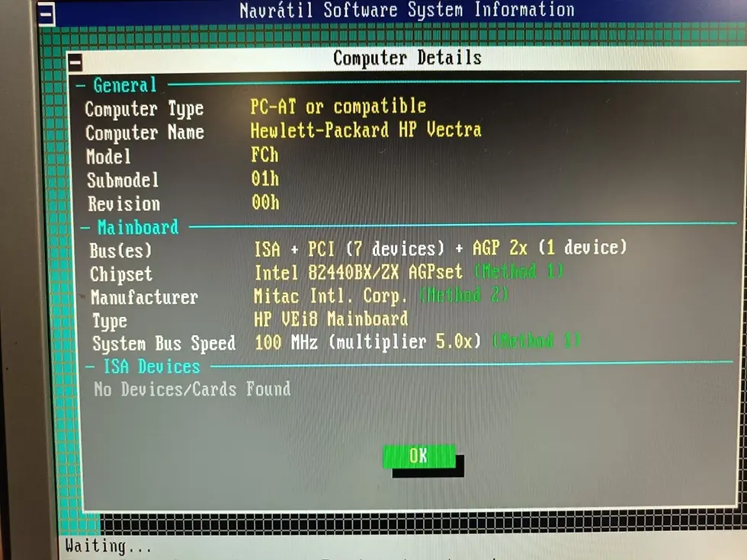Open the Computer Details dialog system menu icon
This screenshot has height=560, width=747.
pyautogui.click(x=75, y=62)
